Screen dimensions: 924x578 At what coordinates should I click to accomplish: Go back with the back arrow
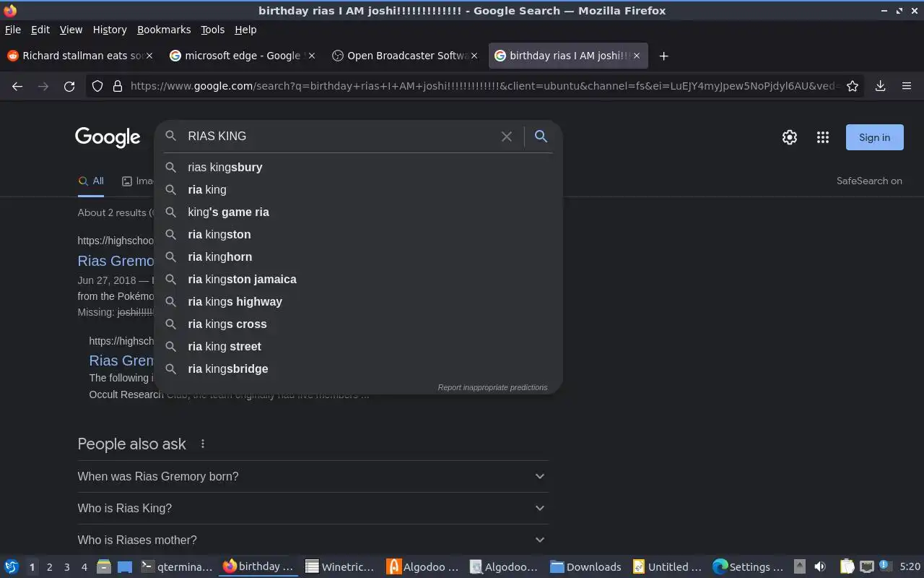[x=17, y=86]
